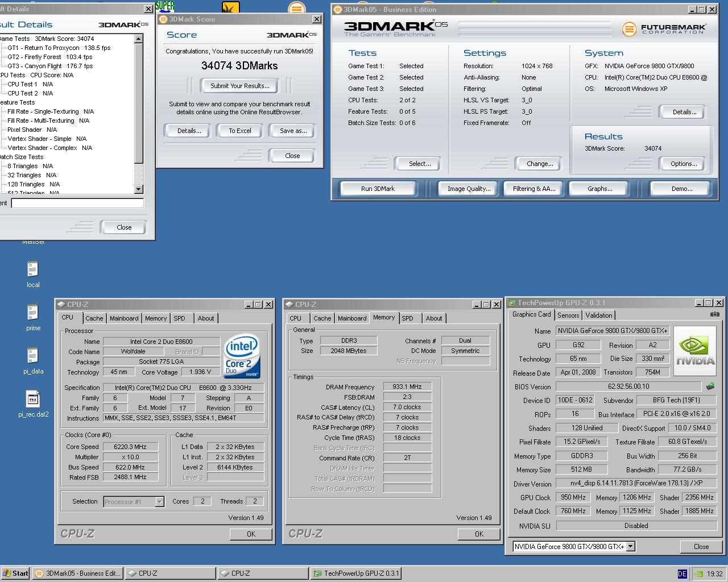Close the 3DMark Score dialog via Close button
The width and height of the screenshot is (728, 582).
[x=292, y=156]
